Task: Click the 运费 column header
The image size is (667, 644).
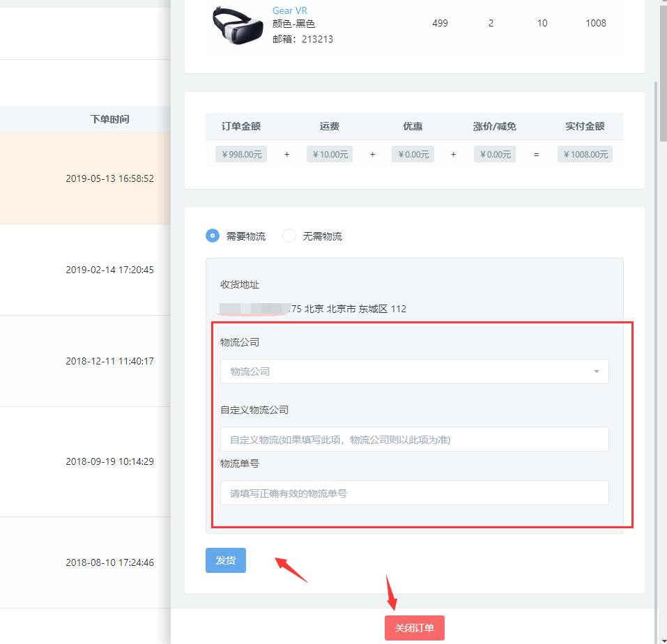Action: pos(330,126)
